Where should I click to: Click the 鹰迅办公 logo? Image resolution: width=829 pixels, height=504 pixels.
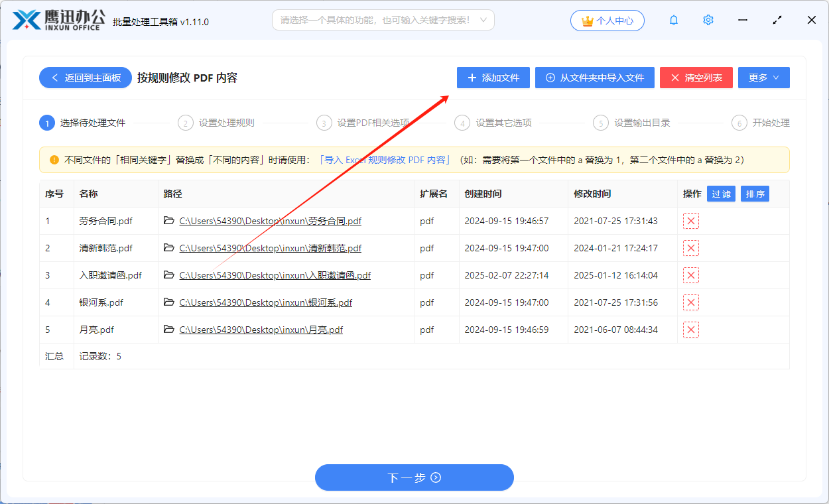(x=58, y=20)
